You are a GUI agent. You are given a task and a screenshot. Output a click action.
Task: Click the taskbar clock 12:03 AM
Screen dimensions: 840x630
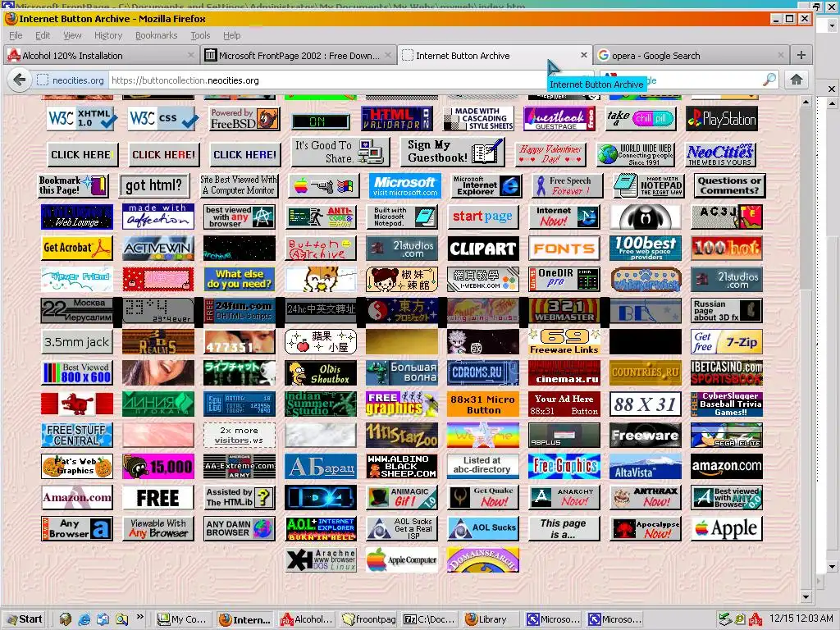(801, 619)
